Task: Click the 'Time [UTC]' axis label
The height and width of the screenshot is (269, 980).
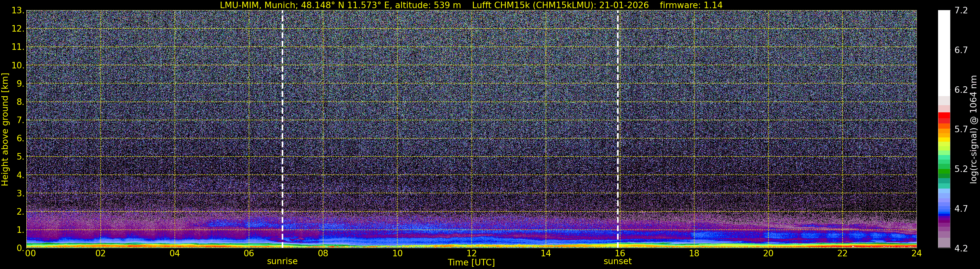Action: 471,262
